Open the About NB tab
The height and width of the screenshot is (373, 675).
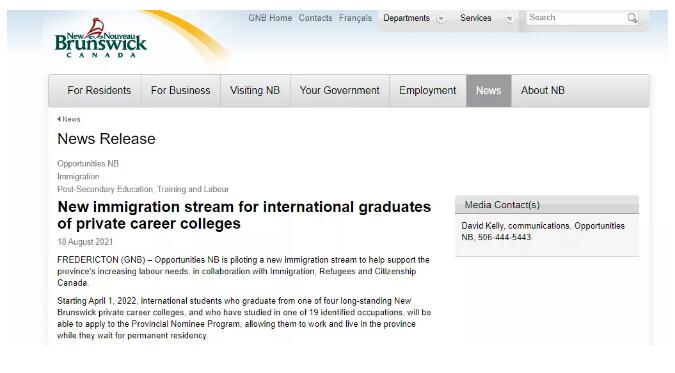(x=542, y=90)
